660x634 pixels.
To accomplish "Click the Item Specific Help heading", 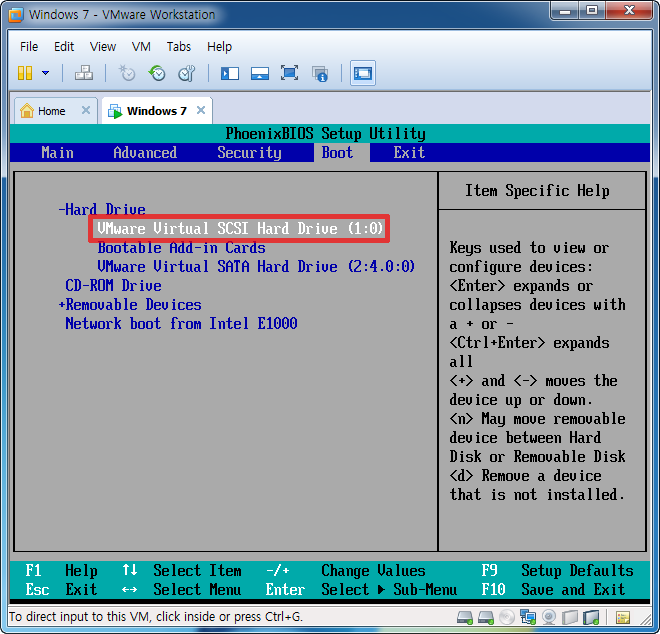I will point(537,191).
